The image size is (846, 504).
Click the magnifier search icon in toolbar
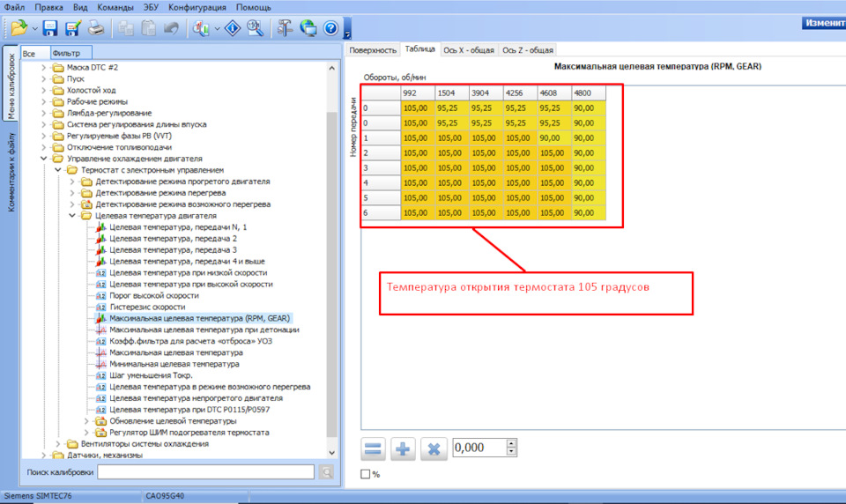pos(256,28)
